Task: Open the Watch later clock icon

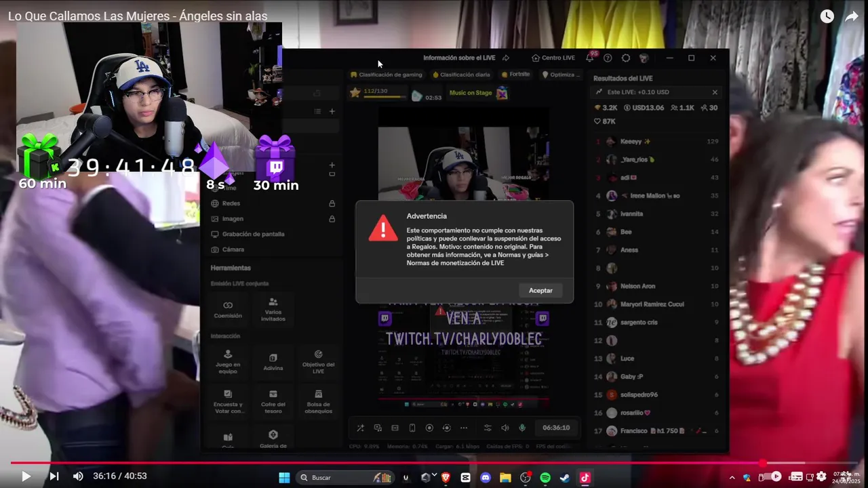Action: 827,16
